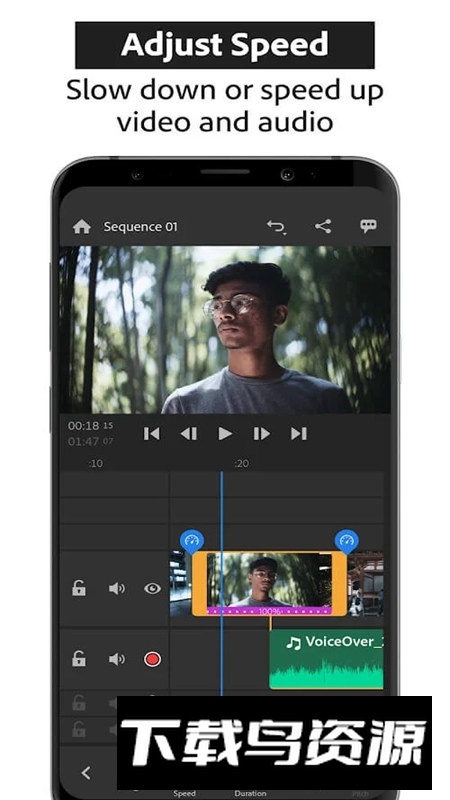
Task: Click the :20 ruler mark
Action: [x=241, y=463]
